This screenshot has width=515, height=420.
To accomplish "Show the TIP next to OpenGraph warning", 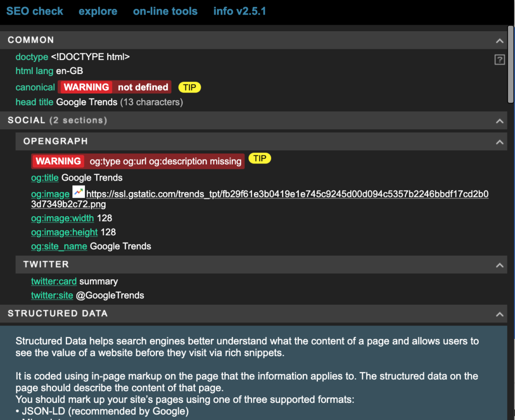I will click(260, 158).
